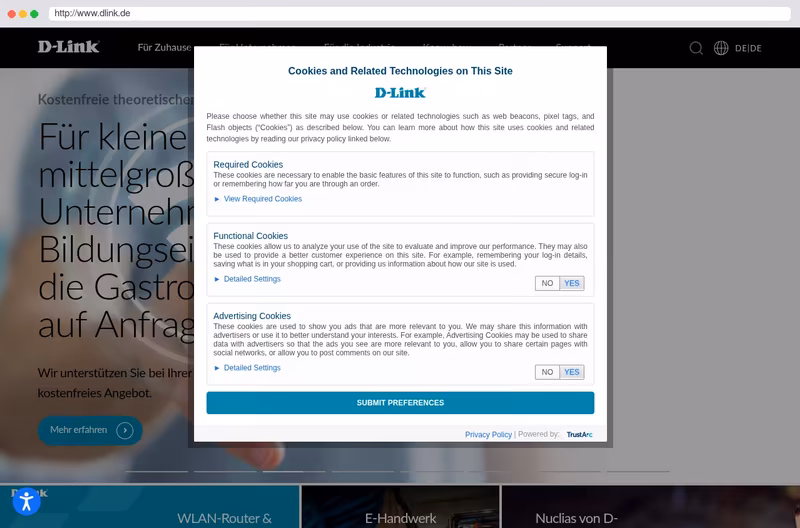Open the E-Handwerk tile
This screenshot has height=528, width=800.
click(x=401, y=507)
